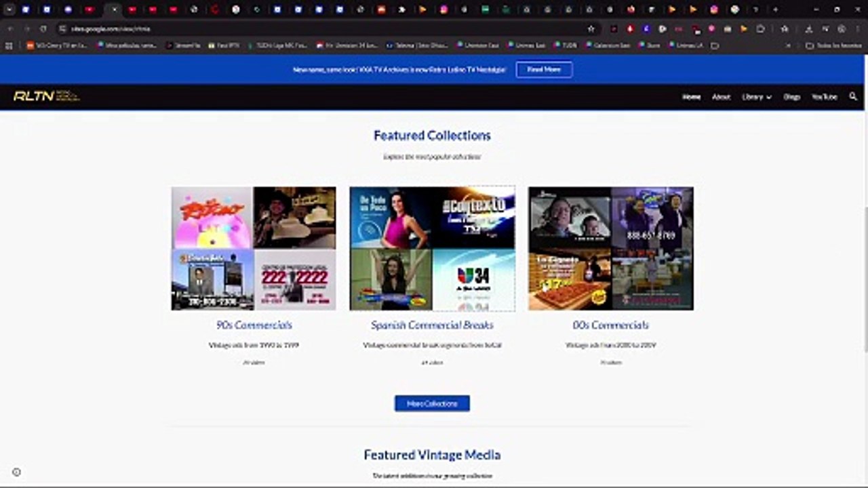This screenshot has width=868, height=488.
Task: Open the About page from navigation
Action: click(721, 97)
